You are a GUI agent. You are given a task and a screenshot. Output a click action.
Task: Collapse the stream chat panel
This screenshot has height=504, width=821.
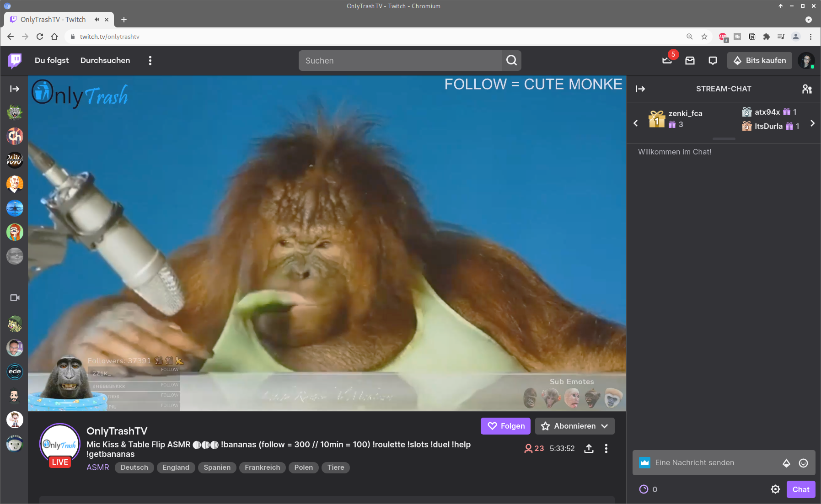[640, 89]
